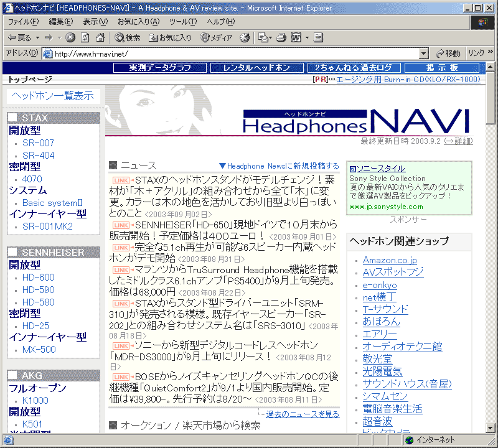498x448 pixels.
Task: Click the LINK icon for Marantz PS5400 news
Action: pyautogui.click(x=121, y=270)
